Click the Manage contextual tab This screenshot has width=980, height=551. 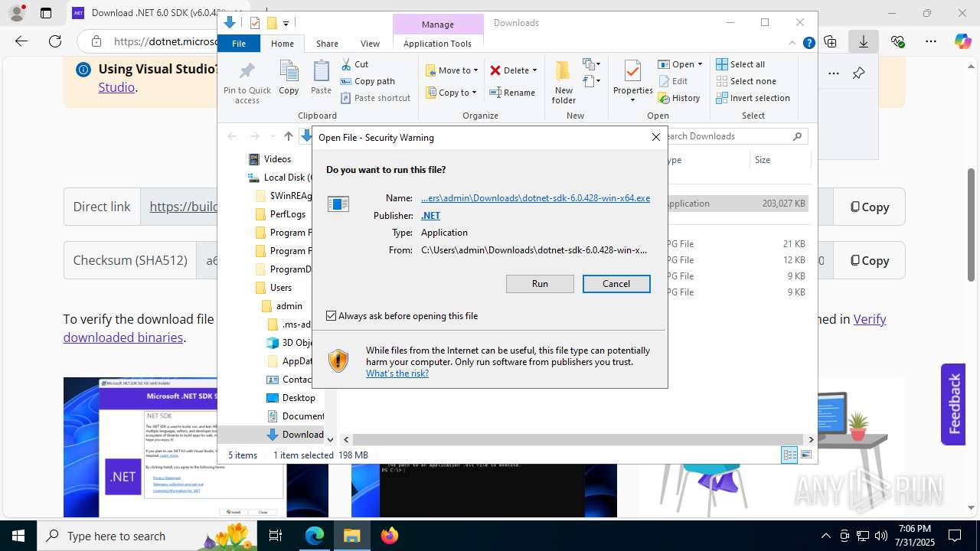(438, 24)
